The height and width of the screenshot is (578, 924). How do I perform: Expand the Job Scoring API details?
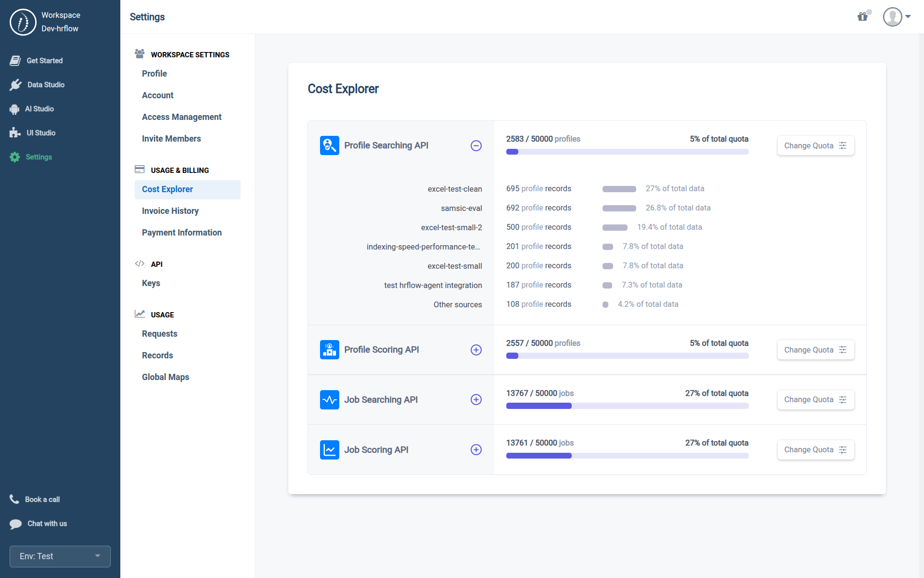click(x=476, y=450)
